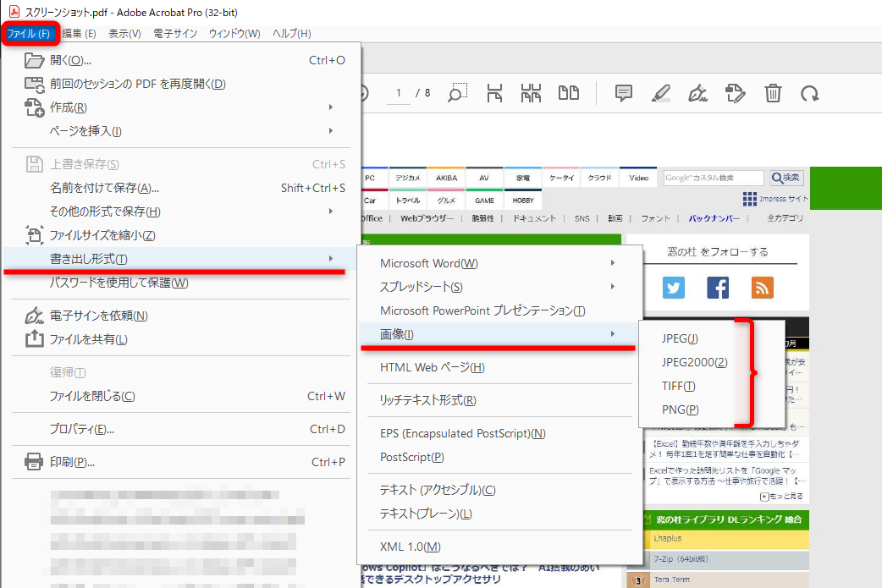Select the fit-one-page view icon
The image size is (882, 588).
[494, 93]
